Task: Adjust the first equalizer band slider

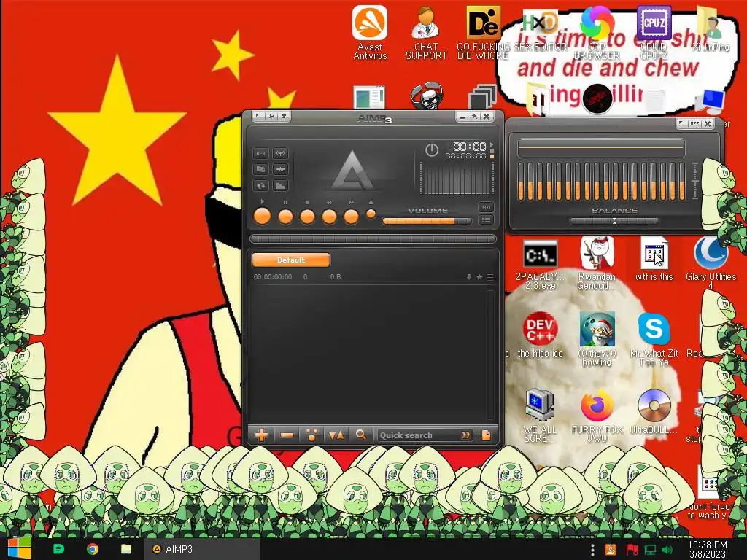Action: 521,182
